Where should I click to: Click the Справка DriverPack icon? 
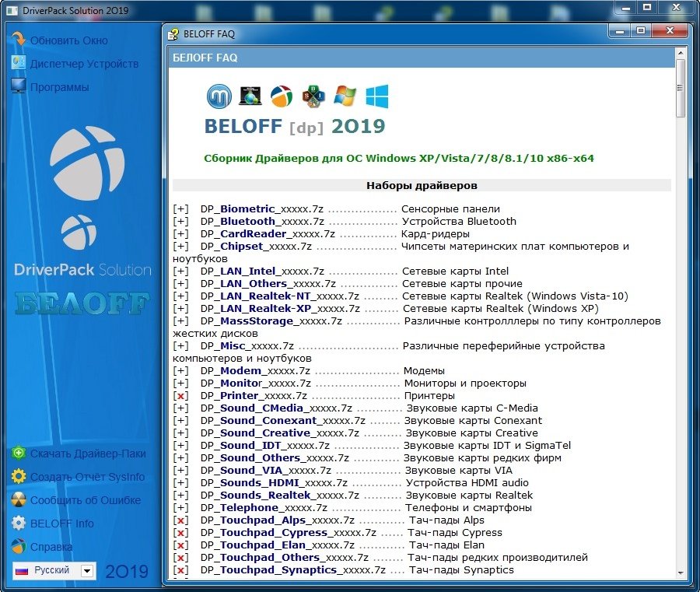tap(19, 546)
